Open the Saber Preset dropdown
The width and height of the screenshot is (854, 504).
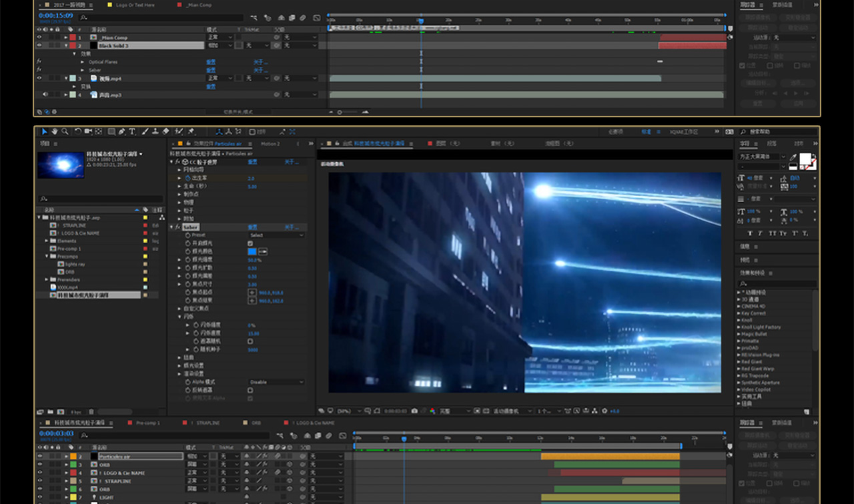[276, 235]
